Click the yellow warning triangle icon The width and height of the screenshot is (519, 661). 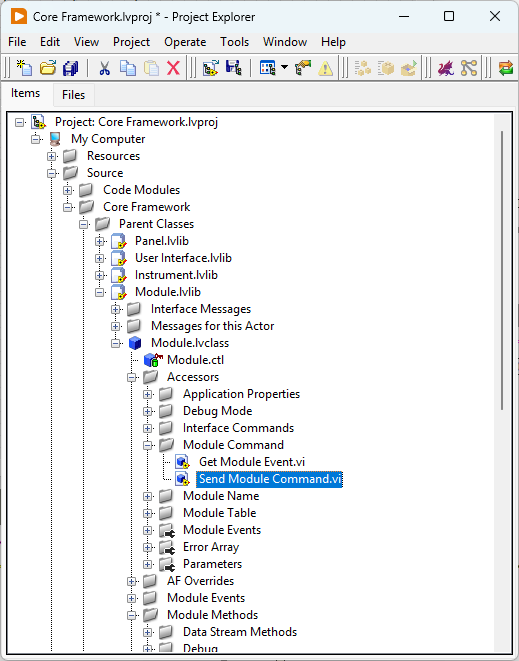tap(325, 68)
